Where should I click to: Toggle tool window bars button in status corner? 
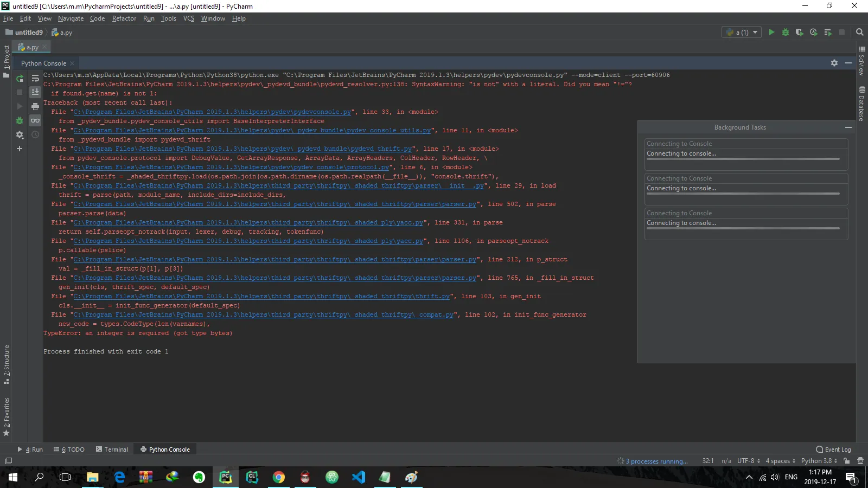tap(8, 461)
